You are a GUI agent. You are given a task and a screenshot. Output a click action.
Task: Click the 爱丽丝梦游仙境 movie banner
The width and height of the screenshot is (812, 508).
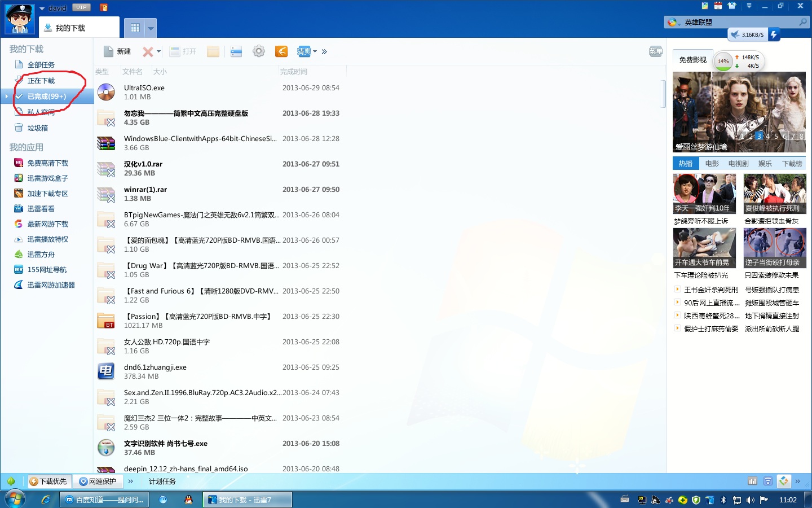click(x=739, y=112)
